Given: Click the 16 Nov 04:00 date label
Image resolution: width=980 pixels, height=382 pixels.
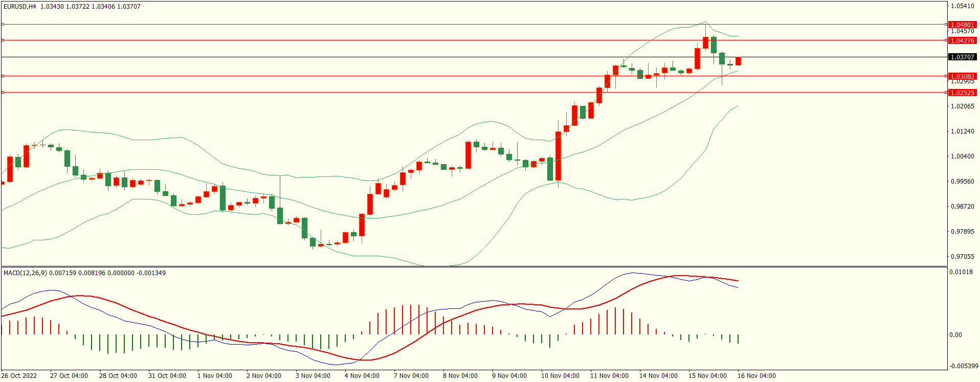Looking at the screenshot, I should coord(756,376).
